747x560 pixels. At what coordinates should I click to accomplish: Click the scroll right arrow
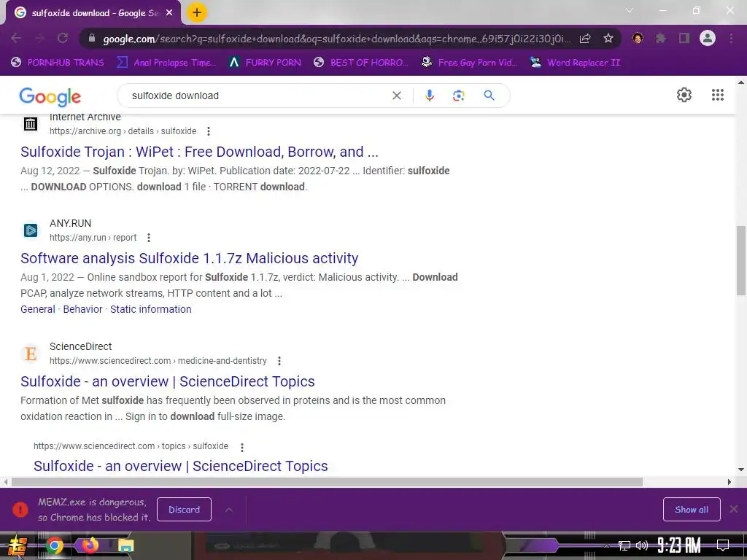pos(729,482)
